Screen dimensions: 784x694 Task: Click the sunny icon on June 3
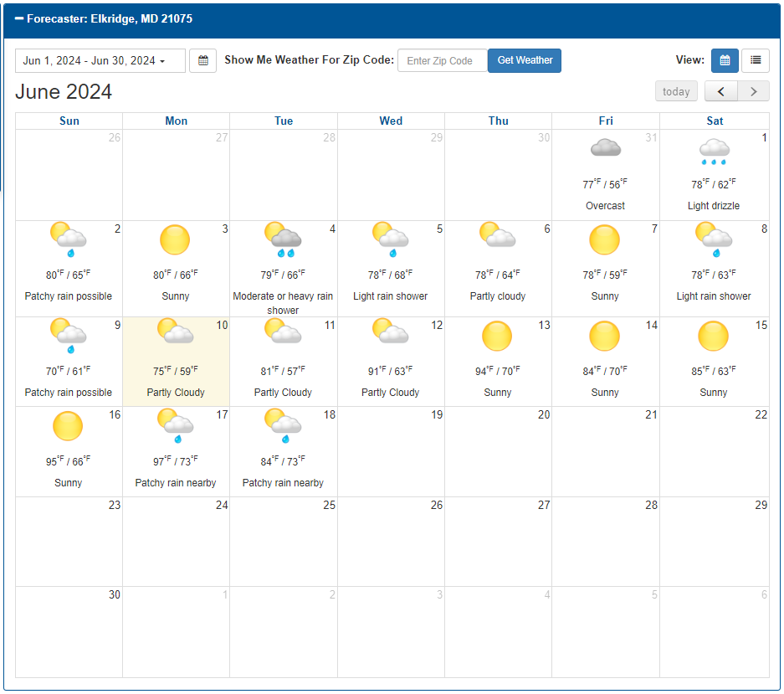[x=175, y=239]
